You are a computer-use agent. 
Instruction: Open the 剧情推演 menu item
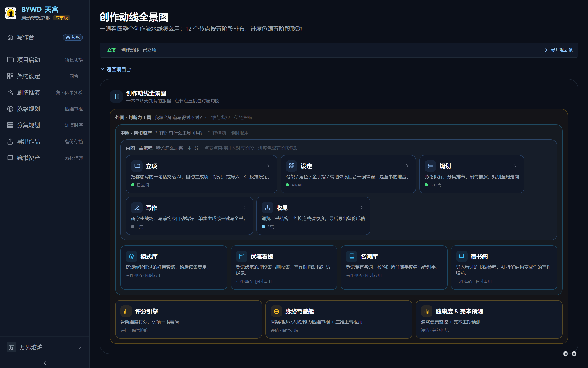45,92
